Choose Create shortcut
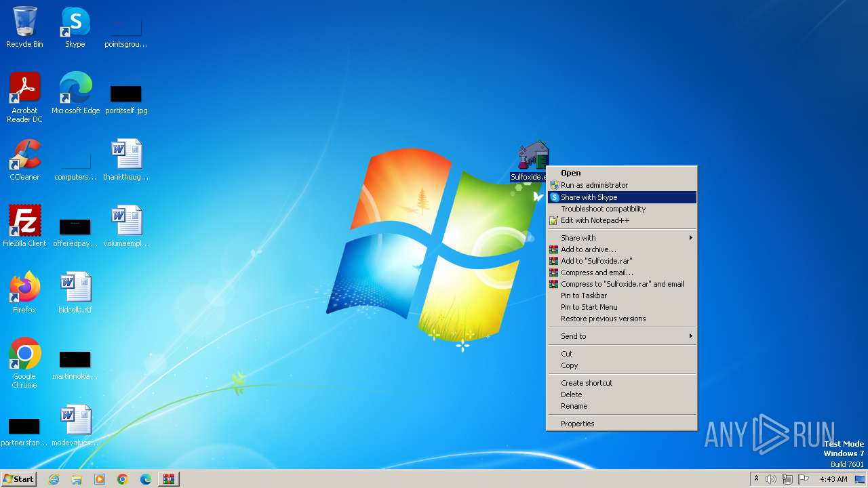Image resolution: width=868 pixels, height=488 pixels. [622, 383]
